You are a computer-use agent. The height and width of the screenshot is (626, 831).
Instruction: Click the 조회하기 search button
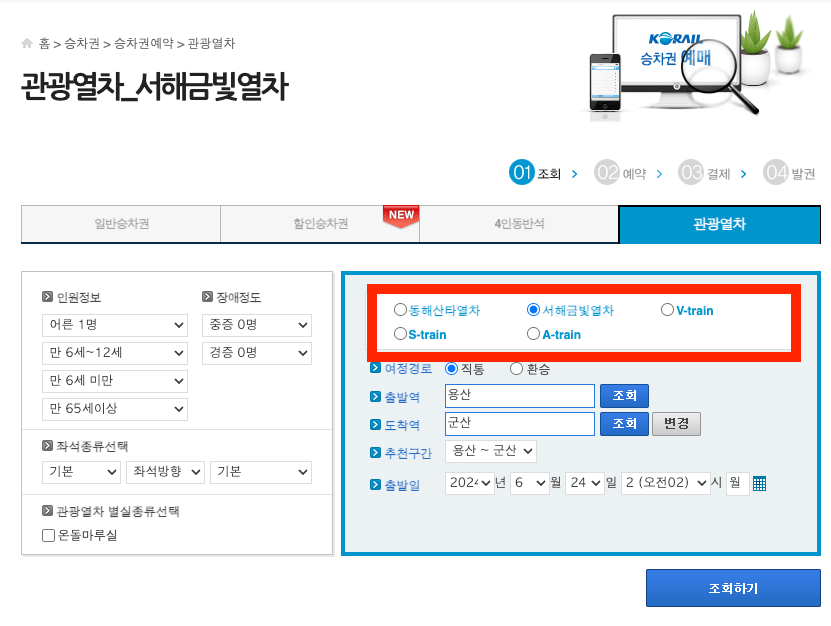tap(732, 588)
